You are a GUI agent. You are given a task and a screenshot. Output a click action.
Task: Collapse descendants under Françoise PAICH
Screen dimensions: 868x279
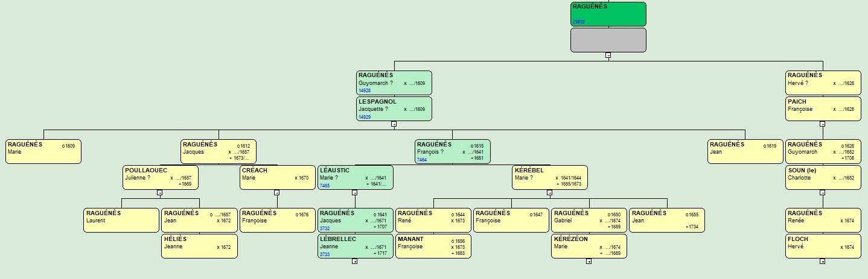pyautogui.click(x=822, y=124)
